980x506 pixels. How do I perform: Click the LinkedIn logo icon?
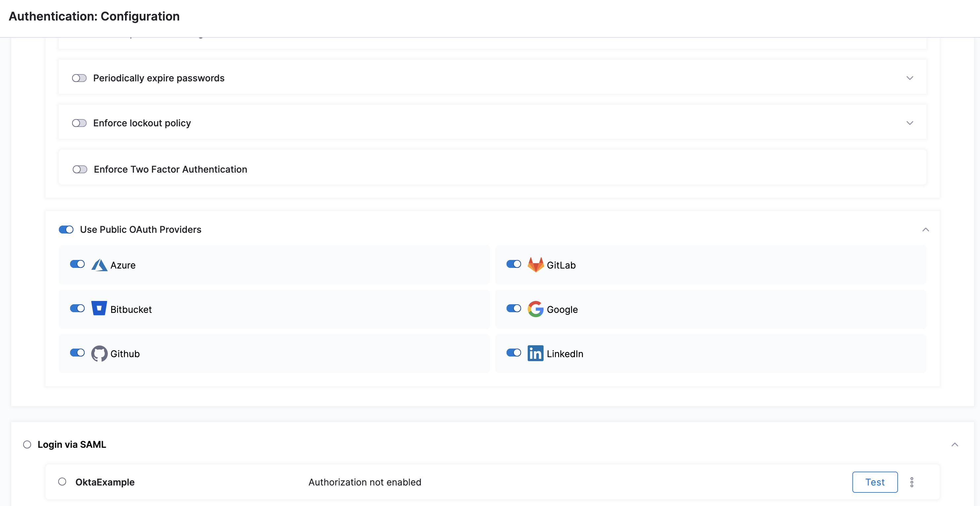[535, 354]
